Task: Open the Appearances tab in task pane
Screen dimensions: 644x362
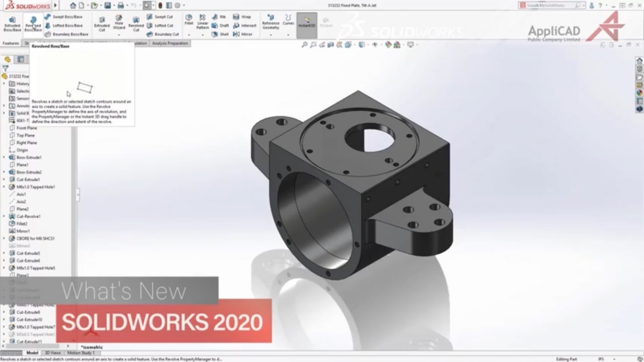Action: (x=639, y=93)
